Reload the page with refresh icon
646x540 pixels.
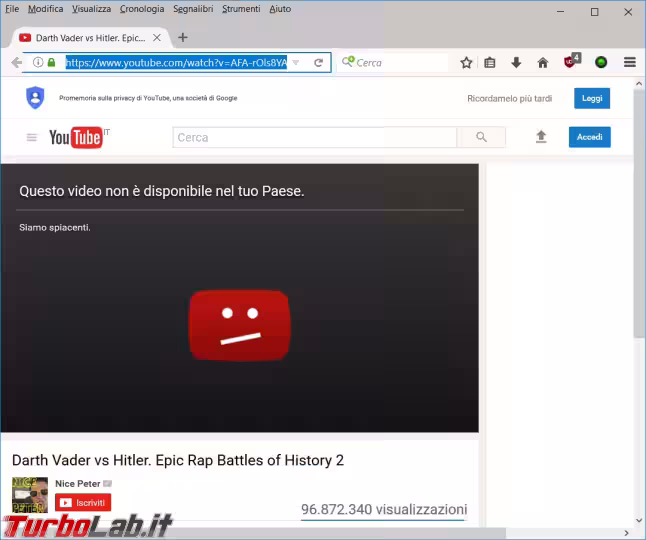(x=318, y=63)
